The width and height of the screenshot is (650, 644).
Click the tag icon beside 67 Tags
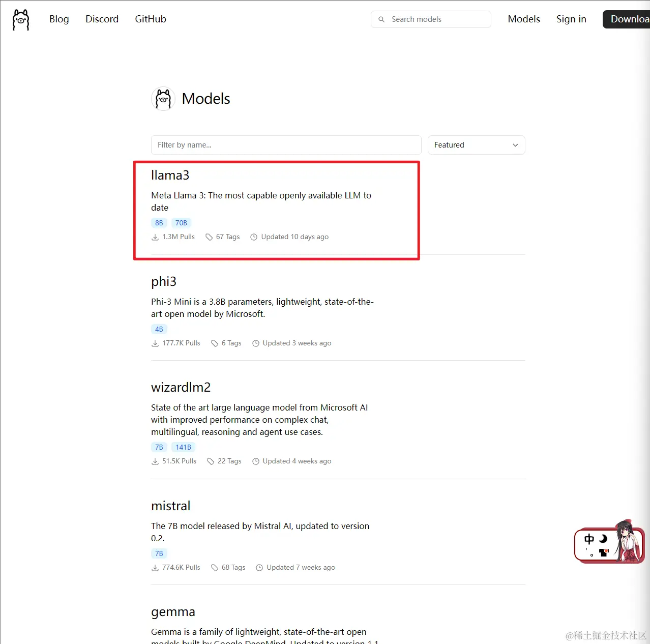click(x=209, y=237)
